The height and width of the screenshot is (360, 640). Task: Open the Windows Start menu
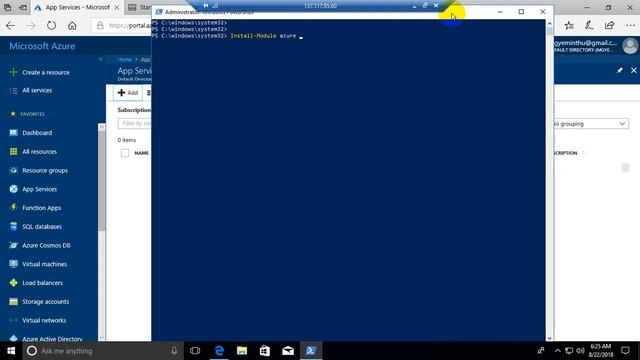tap(11, 351)
